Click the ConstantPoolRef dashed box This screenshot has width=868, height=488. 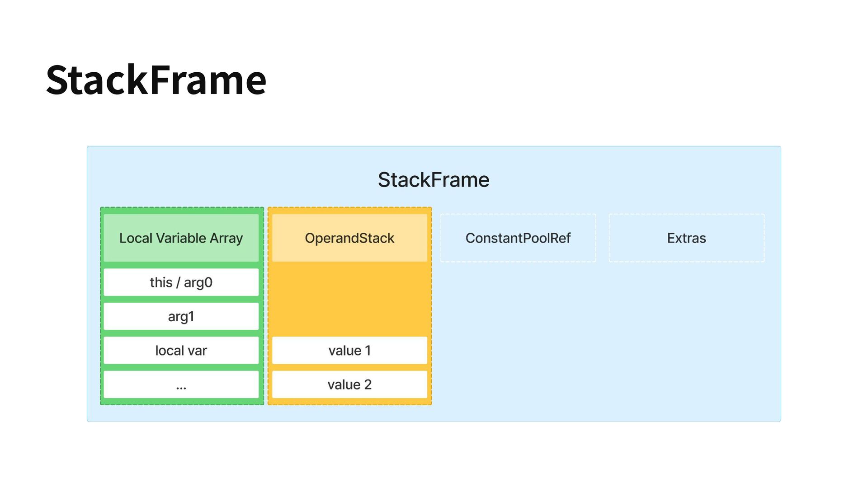point(518,238)
